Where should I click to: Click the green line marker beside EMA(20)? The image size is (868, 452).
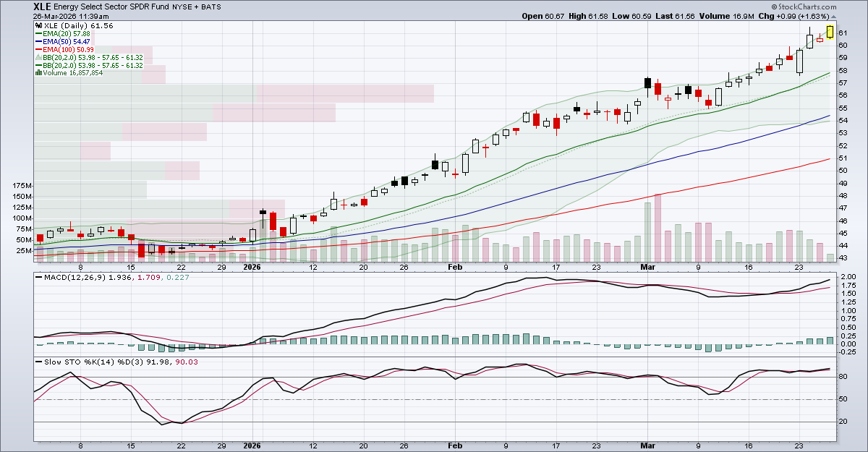[41, 33]
